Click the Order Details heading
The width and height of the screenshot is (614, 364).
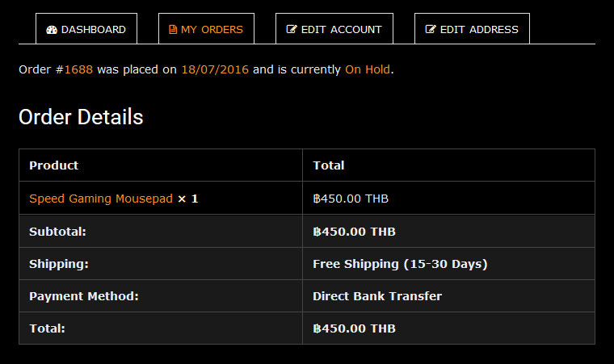(x=81, y=117)
